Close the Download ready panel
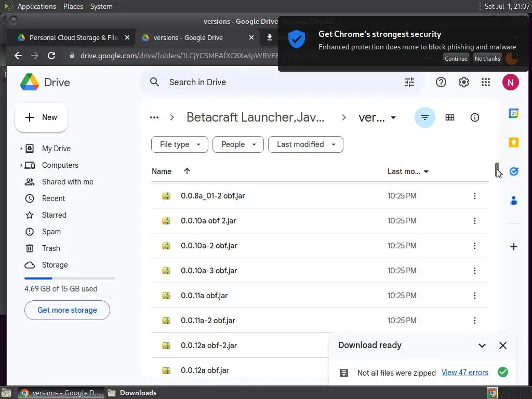Image resolution: width=532 pixels, height=399 pixels. [502, 345]
